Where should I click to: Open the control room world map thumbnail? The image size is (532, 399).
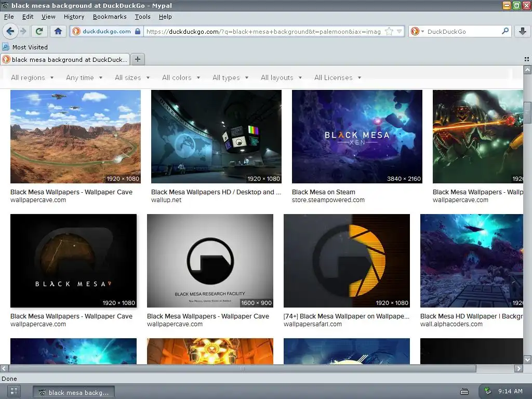[216, 137]
